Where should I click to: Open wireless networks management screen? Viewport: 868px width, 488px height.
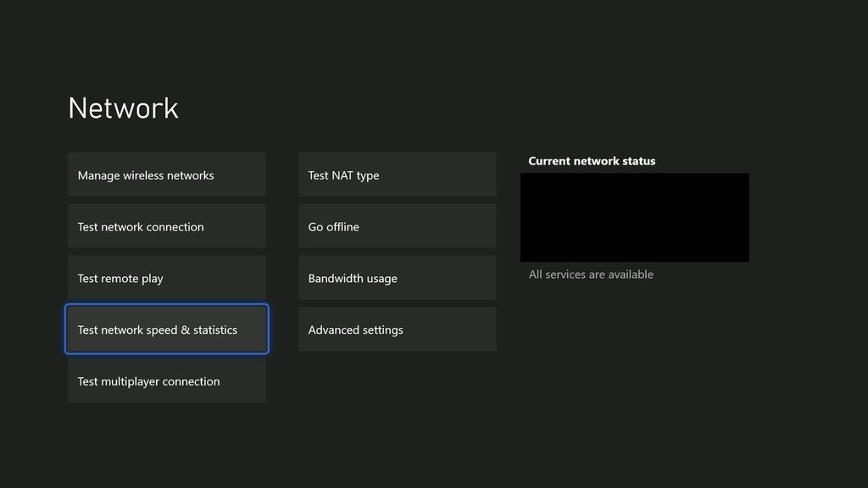(x=166, y=175)
